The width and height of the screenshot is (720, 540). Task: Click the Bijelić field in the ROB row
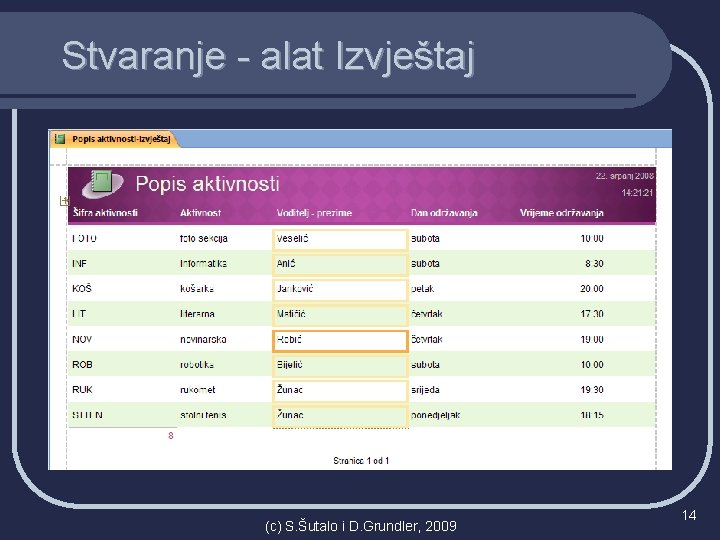coord(340,366)
